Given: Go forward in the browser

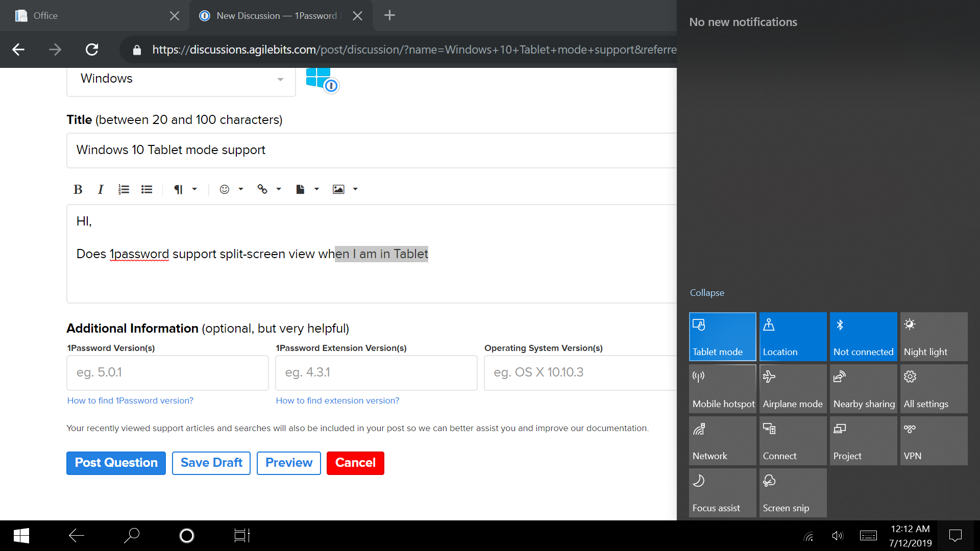Looking at the screenshot, I should [x=55, y=49].
